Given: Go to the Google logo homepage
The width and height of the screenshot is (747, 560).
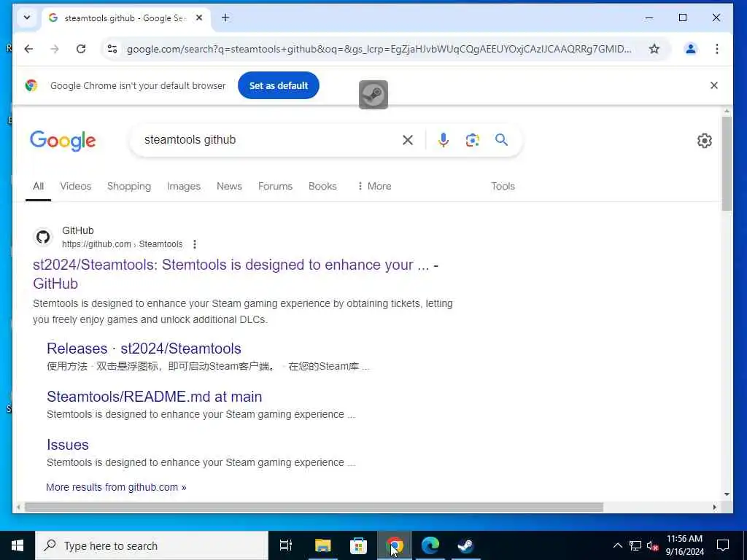Looking at the screenshot, I should pos(63,141).
